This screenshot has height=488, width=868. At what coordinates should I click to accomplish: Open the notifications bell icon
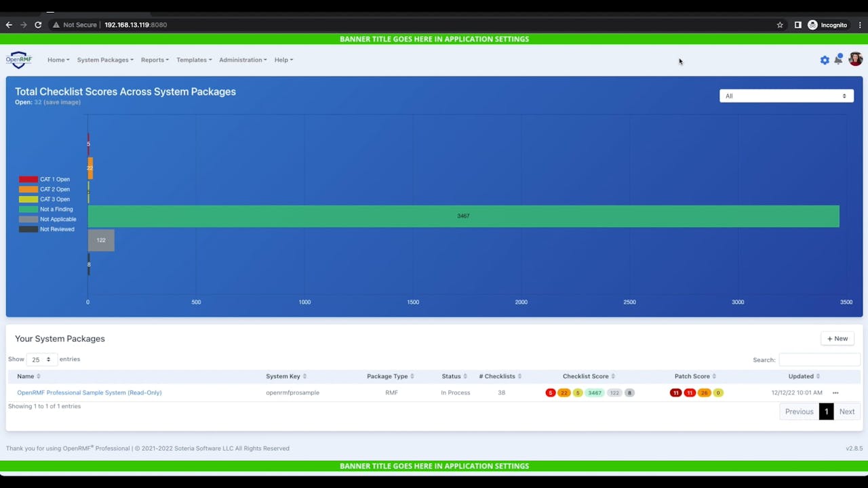pyautogui.click(x=838, y=60)
